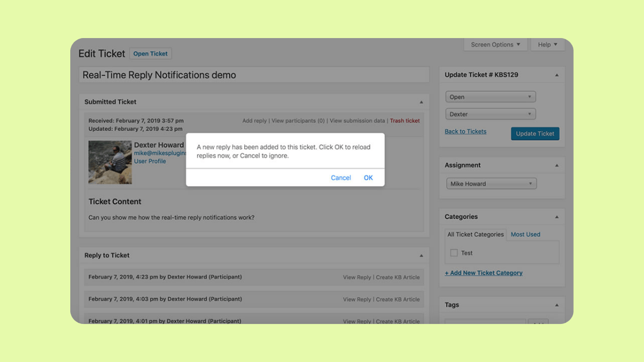Open the Screen Options dropdown

(494, 45)
